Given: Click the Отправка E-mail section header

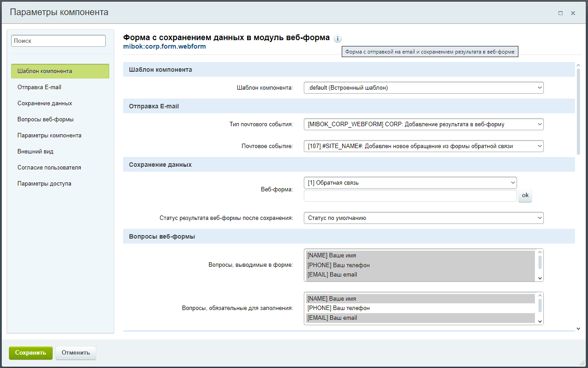Looking at the screenshot, I should click(x=349, y=107).
